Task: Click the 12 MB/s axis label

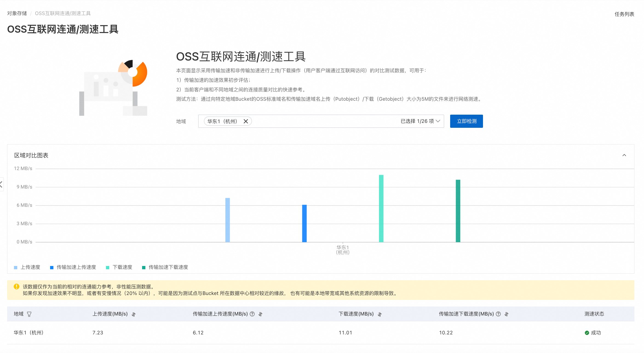Action: [x=23, y=169]
